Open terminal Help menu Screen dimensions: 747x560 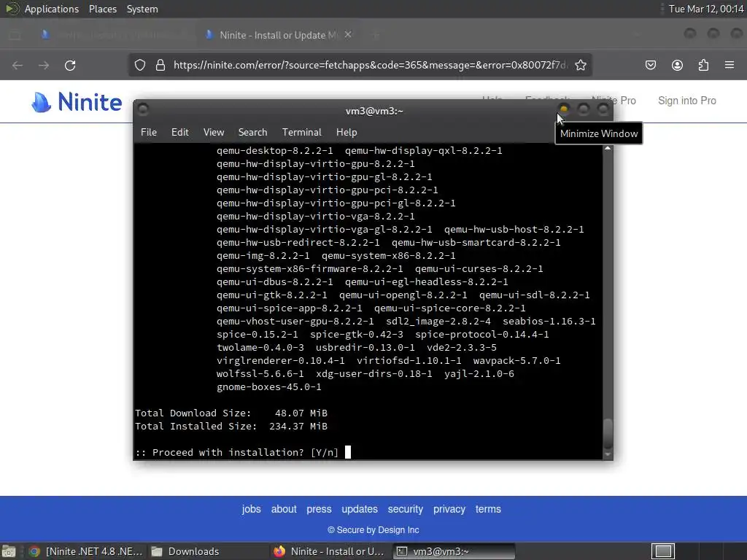(347, 133)
